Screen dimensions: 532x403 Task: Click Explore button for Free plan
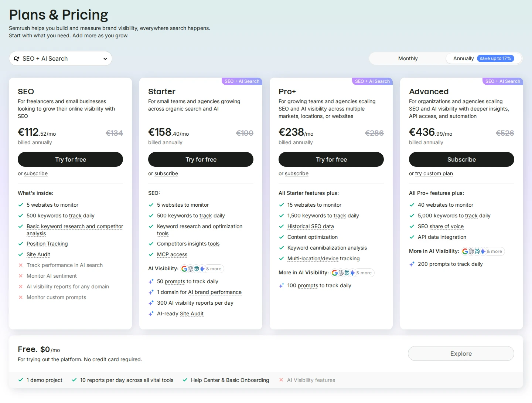pyautogui.click(x=461, y=353)
